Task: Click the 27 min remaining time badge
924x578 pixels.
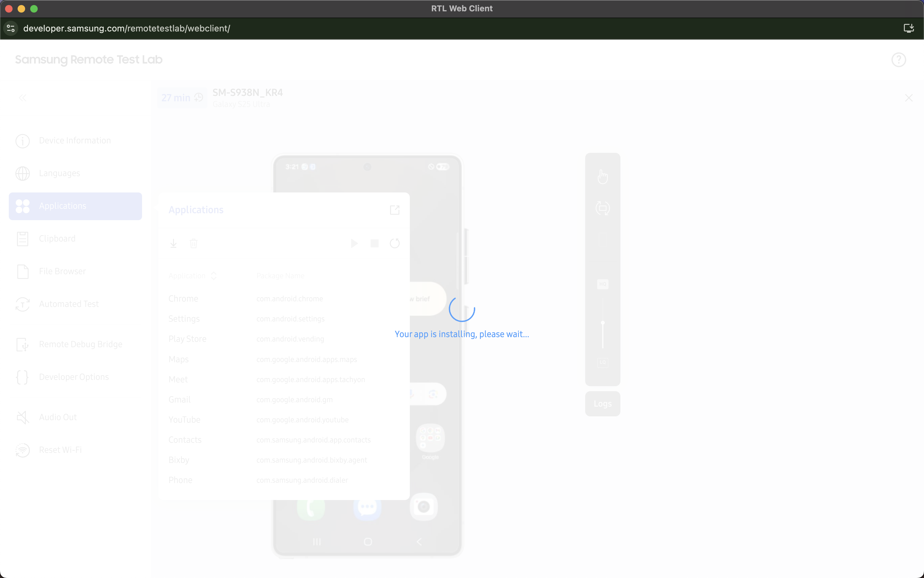Action: tap(182, 98)
